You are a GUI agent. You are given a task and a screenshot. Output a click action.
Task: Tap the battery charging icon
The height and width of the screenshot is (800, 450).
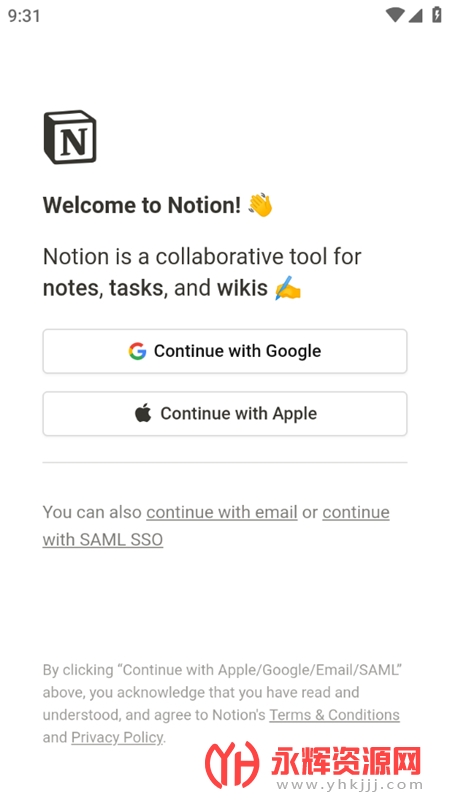[437, 14]
